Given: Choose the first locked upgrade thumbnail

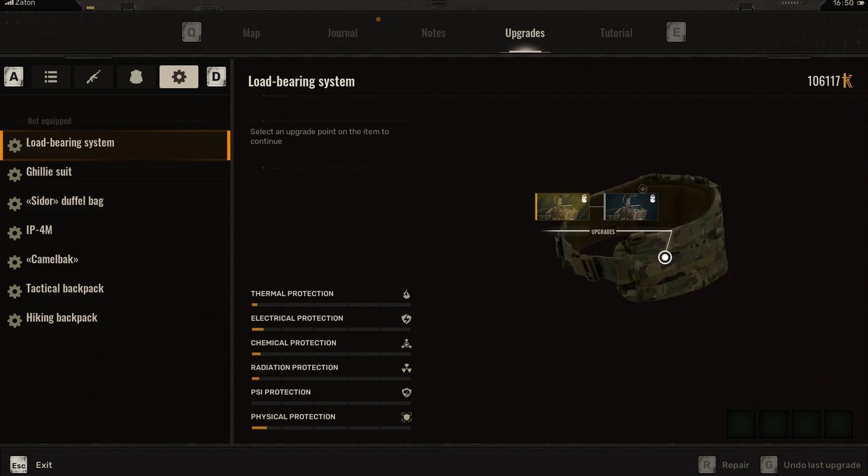Looking at the screenshot, I should click(x=562, y=206).
